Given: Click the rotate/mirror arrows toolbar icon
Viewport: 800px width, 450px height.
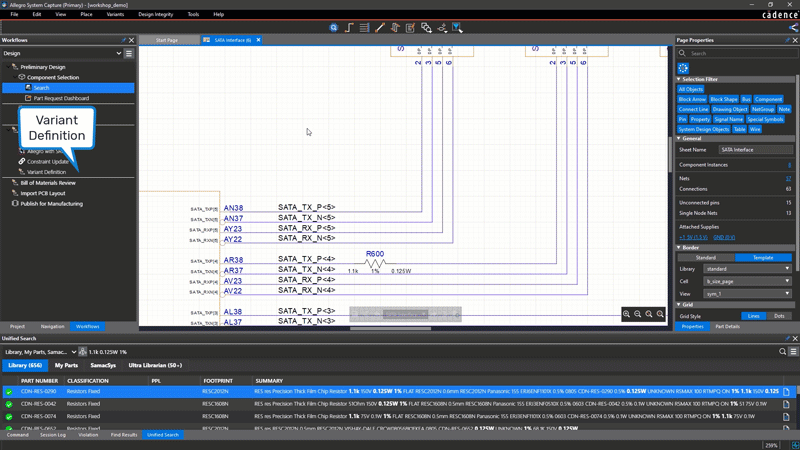Looking at the screenshot, I should pyautogui.click(x=395, y=28).
